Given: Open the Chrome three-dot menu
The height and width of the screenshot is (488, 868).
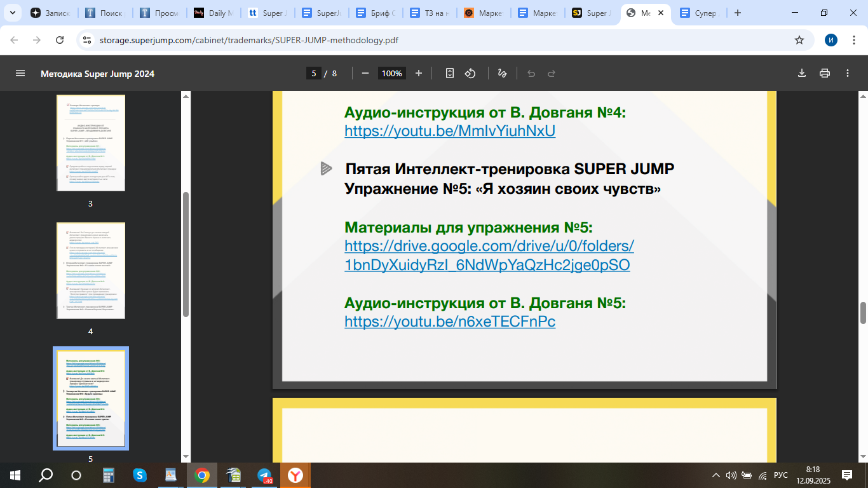Looking at the screenshot, I should click(x=854, y=39).
